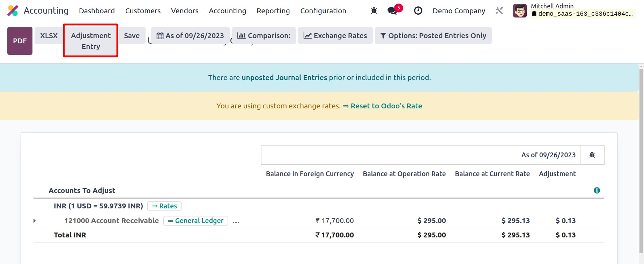Click the bug icon in report header
Image resolution: width=644 pixels, height=264 pixels.
pos(592,155)
